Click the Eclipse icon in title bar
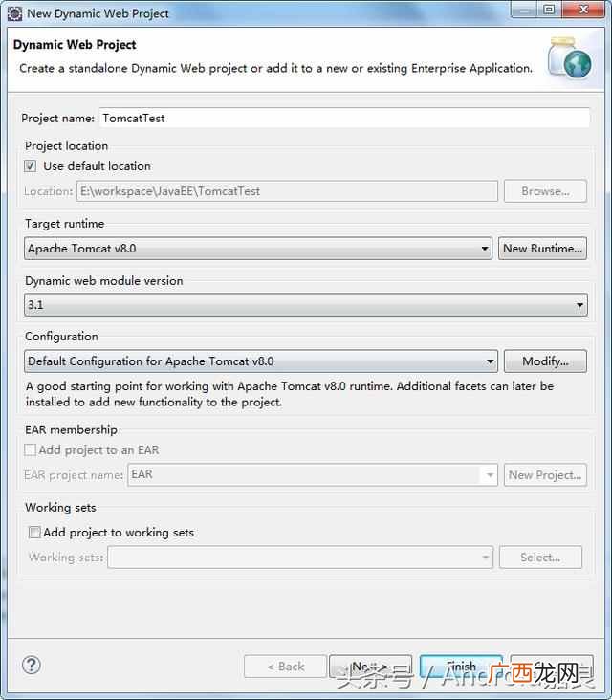Image resolution: width=612 pixels, height=700 pixels. [x=14, y=13]
